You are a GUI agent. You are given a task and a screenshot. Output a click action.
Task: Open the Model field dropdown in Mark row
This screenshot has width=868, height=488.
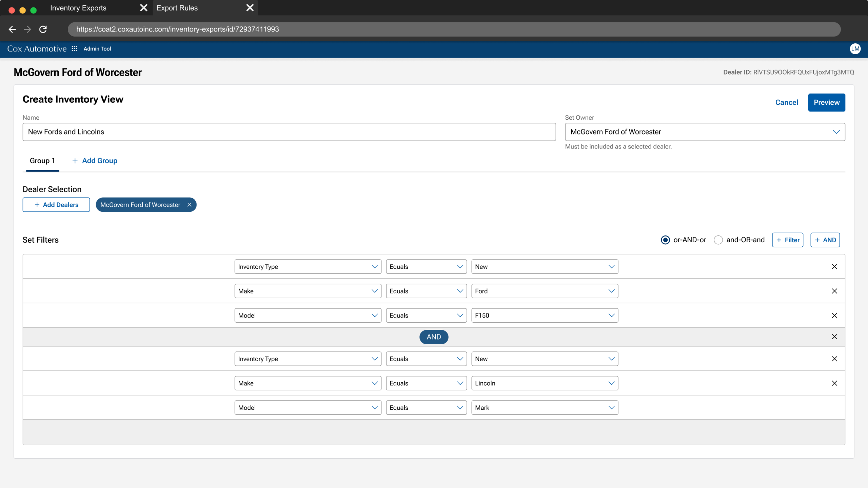(x=308, y=408)
